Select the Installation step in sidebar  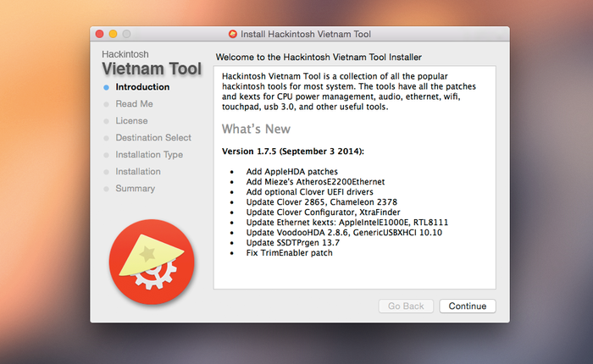click(138, 172)
